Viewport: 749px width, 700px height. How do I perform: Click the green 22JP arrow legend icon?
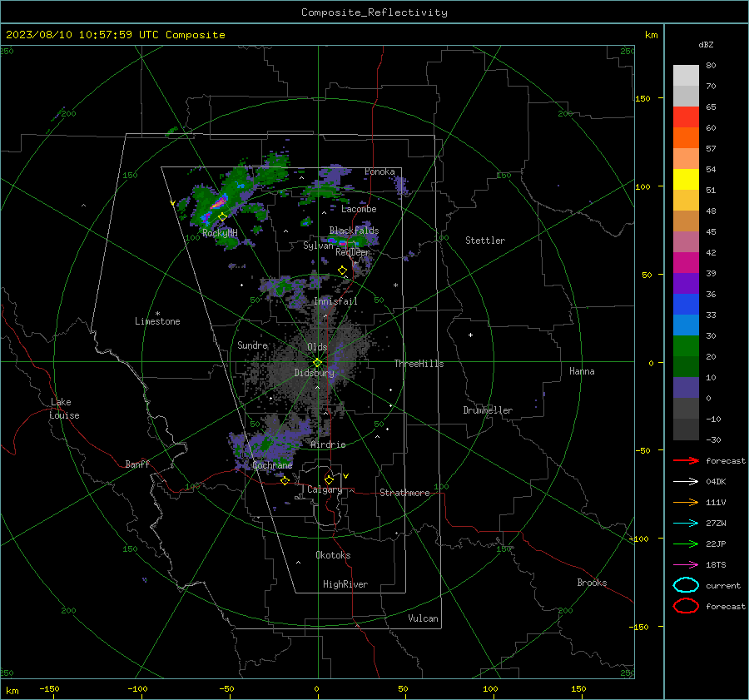tap(686, 544)
